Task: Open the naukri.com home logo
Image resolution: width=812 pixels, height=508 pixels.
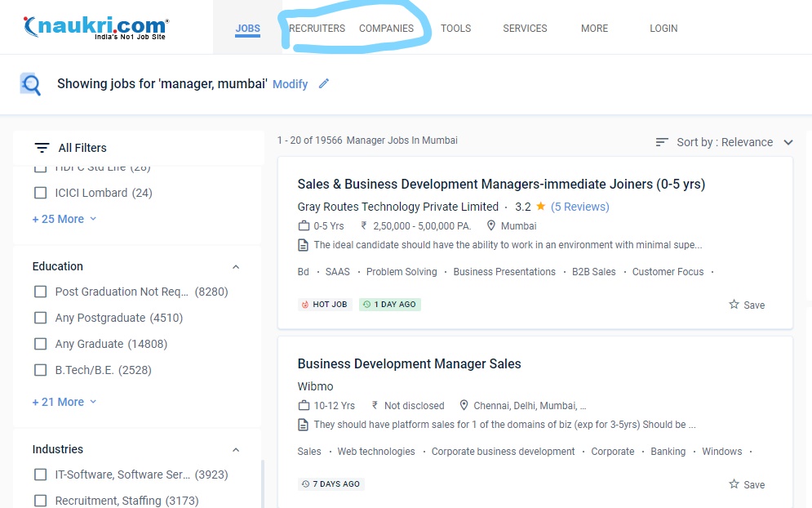Action: point(96,27)
